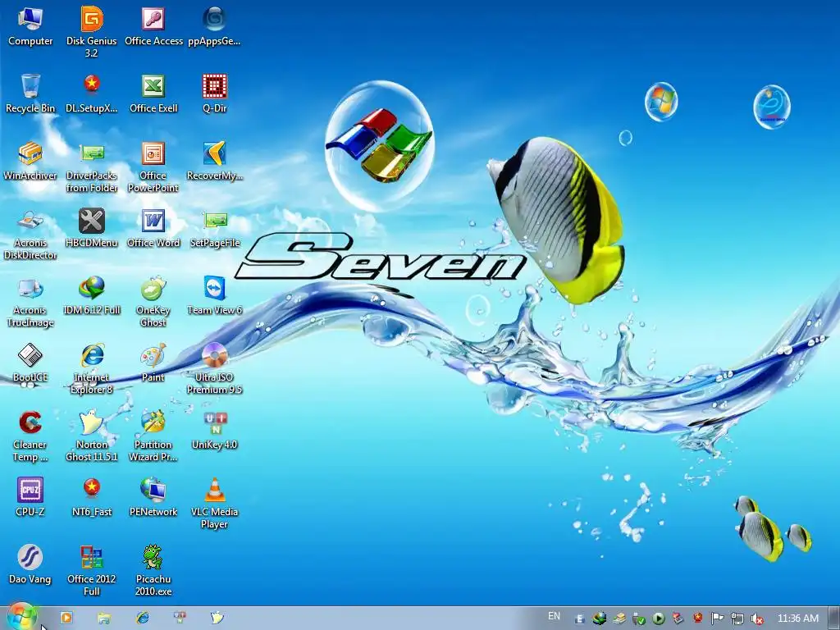Select the SetPageFile icon
The width and height of the screenshot is (840, 630).
214,229
